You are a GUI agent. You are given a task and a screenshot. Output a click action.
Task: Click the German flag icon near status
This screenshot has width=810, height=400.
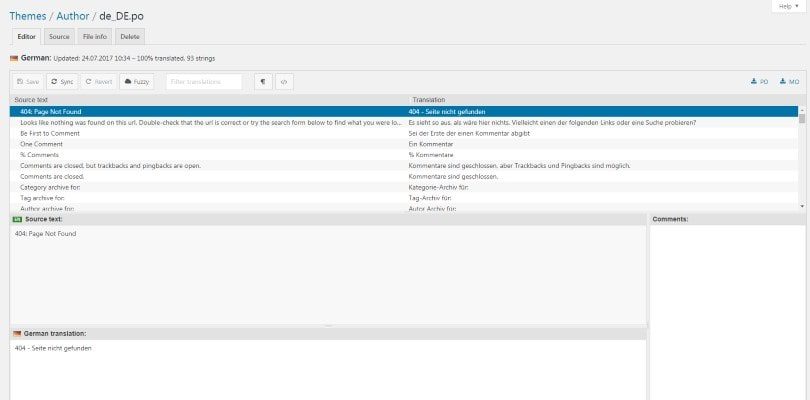[x=14, y=58]
